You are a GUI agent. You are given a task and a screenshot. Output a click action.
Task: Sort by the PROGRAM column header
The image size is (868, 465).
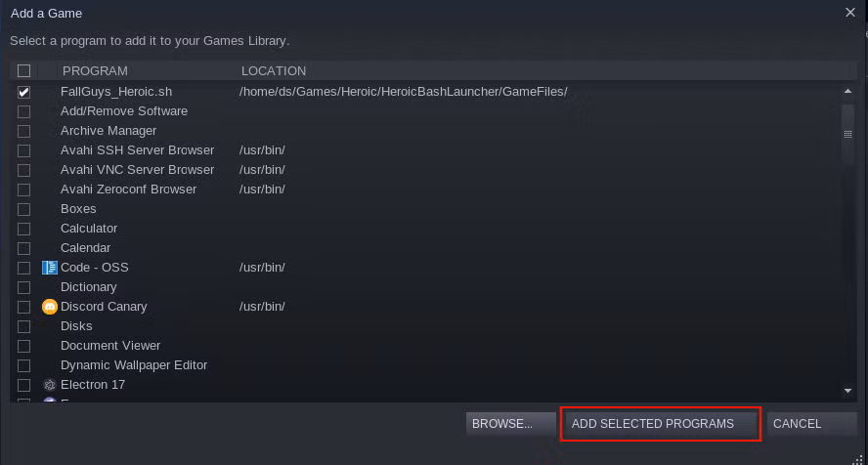click(95, 70)
